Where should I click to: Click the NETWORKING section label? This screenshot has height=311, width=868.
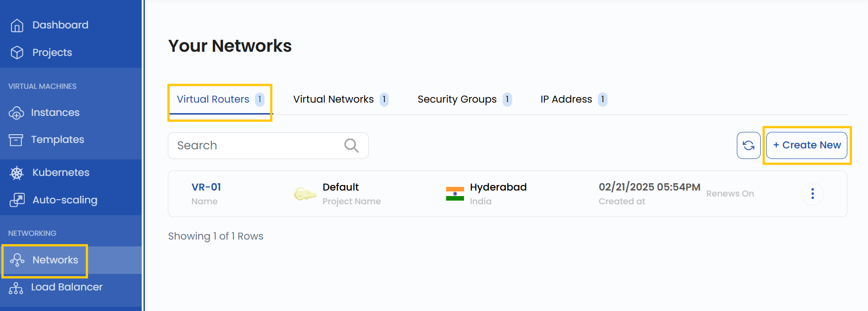click(x=32, y=234)
